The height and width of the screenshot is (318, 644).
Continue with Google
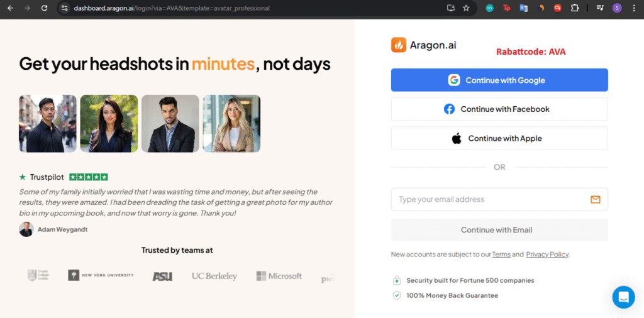(x=499, y=80)
